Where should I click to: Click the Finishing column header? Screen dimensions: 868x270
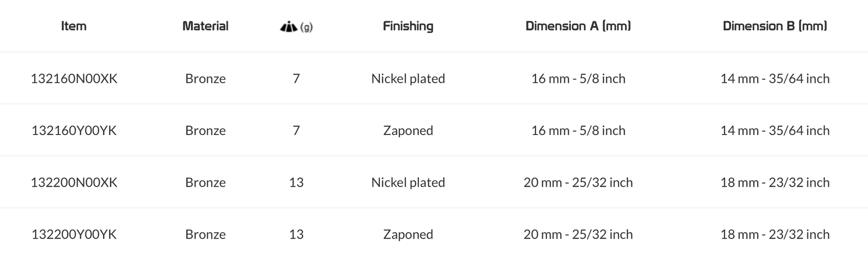[408, 26]
